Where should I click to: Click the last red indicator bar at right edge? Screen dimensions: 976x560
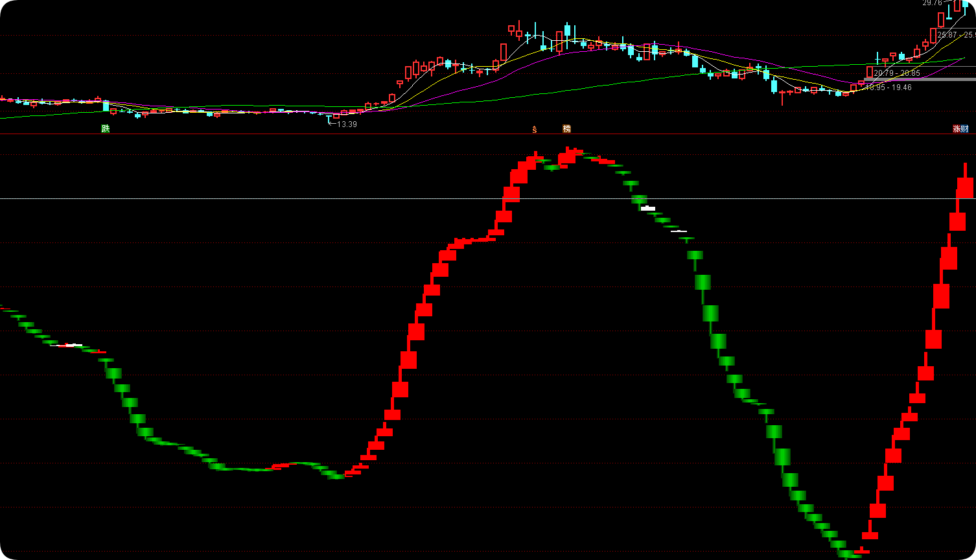click(x=965, y=187)
